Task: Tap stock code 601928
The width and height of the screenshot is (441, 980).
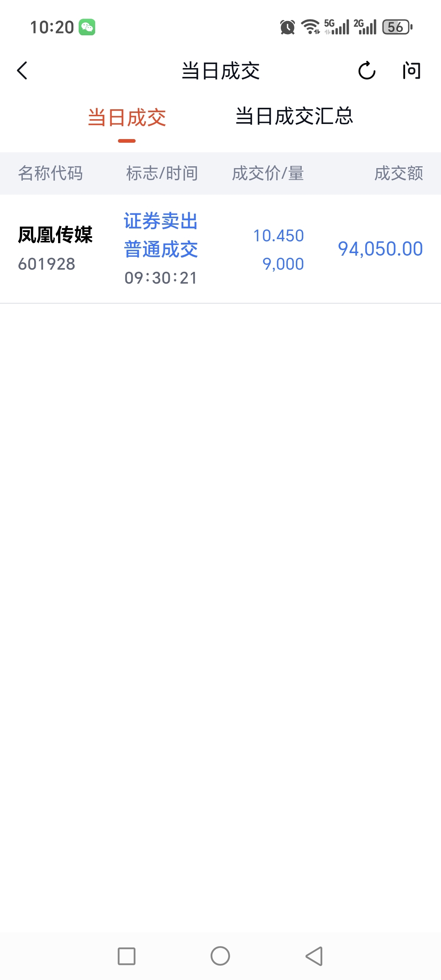Action: (47, 264)
